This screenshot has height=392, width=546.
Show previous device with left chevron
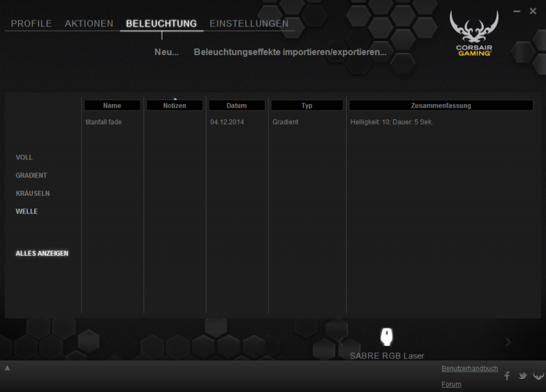pos(341,342)
